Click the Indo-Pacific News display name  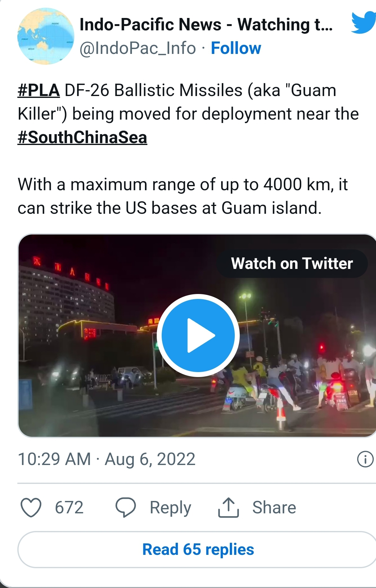pyautogui.click(x=206, y=24)
